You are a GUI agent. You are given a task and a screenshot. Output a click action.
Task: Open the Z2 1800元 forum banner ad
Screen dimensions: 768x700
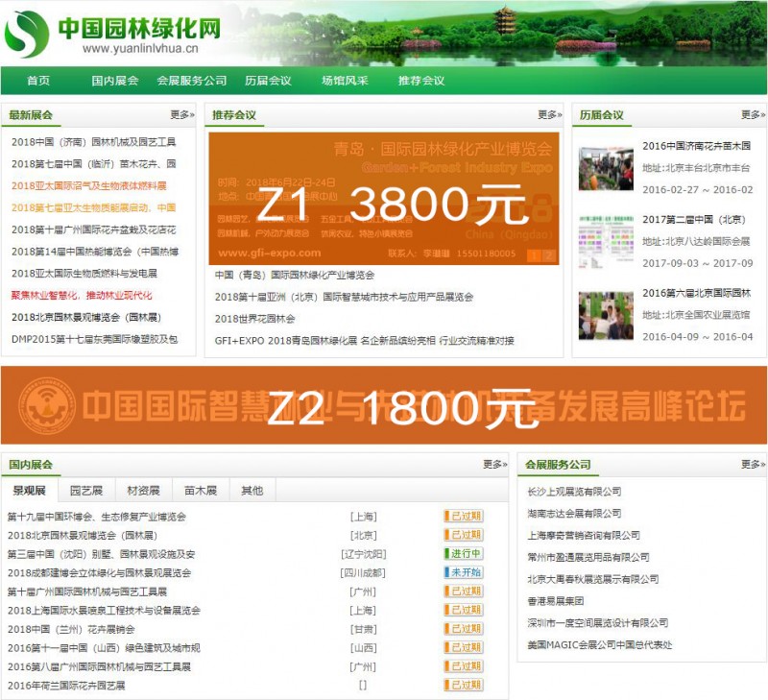[383, 406]
